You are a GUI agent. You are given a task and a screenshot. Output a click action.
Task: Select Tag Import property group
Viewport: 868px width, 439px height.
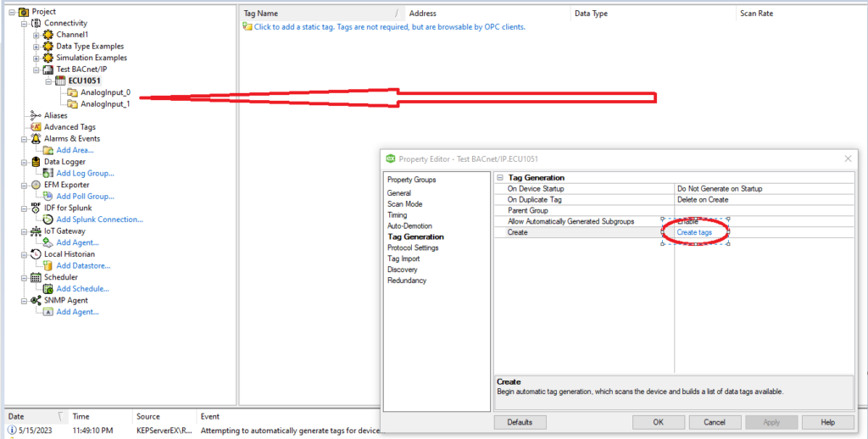coord(403,258)
